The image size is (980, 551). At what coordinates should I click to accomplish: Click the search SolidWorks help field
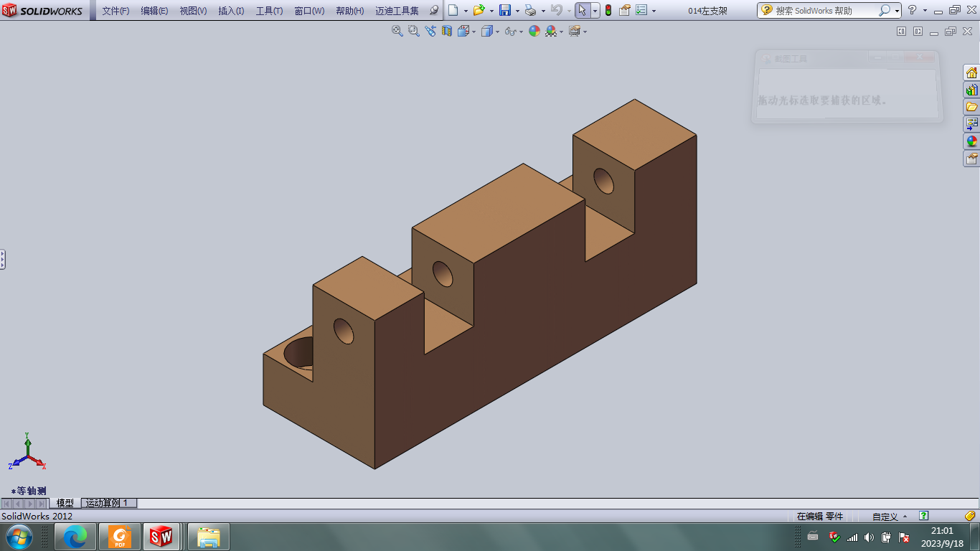tap(825, 11)
